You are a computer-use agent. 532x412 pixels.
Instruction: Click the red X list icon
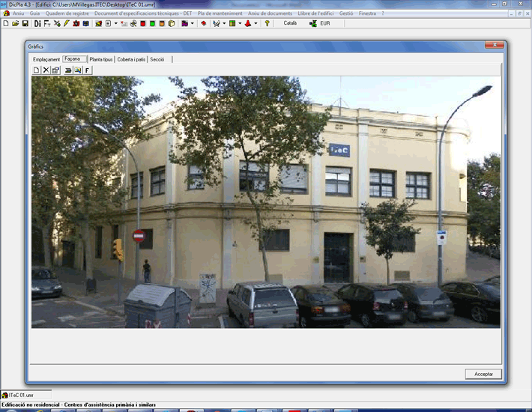[124, 23]
